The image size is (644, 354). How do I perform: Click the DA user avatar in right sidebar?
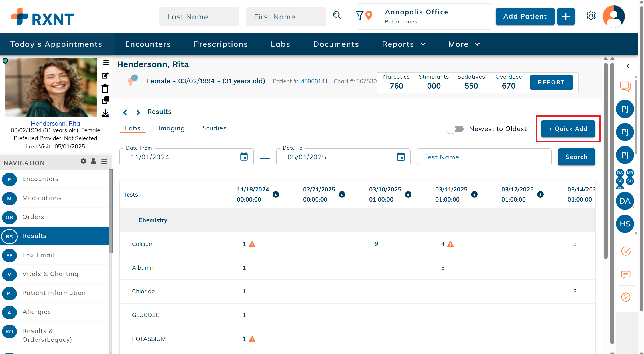click(x=625, y=201)
